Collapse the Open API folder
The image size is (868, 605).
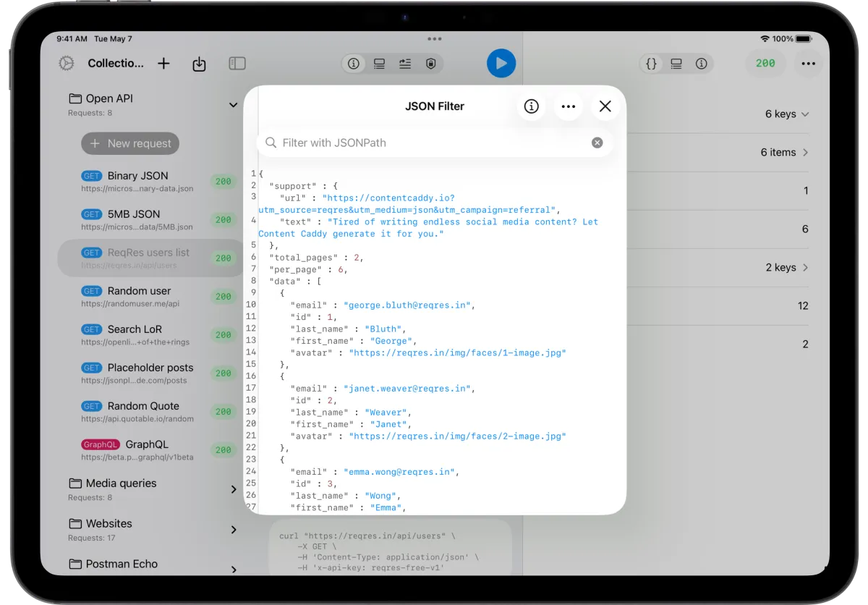(232, 104)
